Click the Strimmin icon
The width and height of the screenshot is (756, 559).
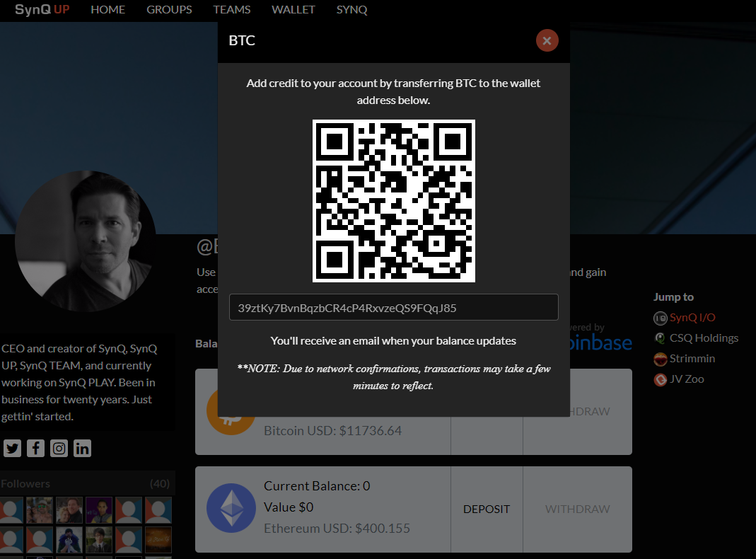click(660, 359)
